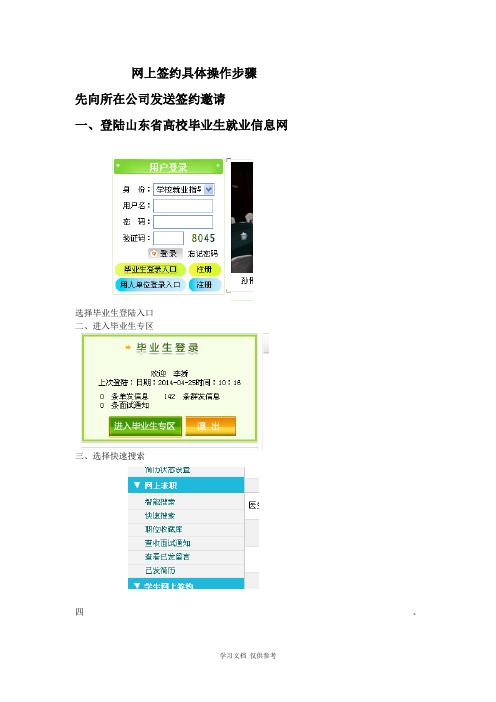This screenshot has height=702, width=496.
Task: Click the 142 条群发信息 text
Action: (192, 397)
